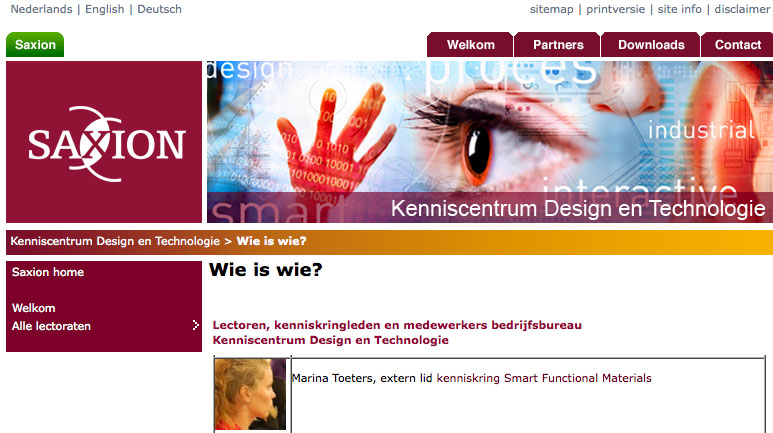The width and height of the screenshot is (773, 433).
Task: Click the Saxion logo image
Action: click(104, 142)
